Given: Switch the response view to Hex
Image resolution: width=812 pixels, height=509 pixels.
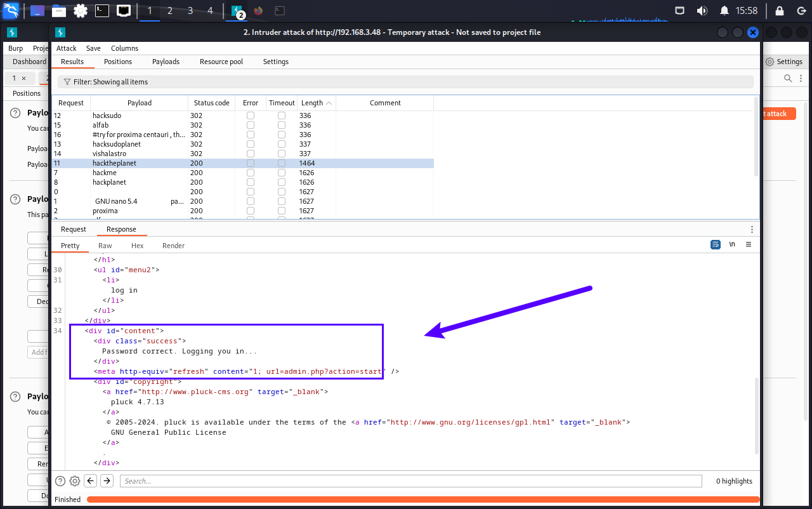Looking at the screenshot, I should pyautogui.click(x=138, y=246).
